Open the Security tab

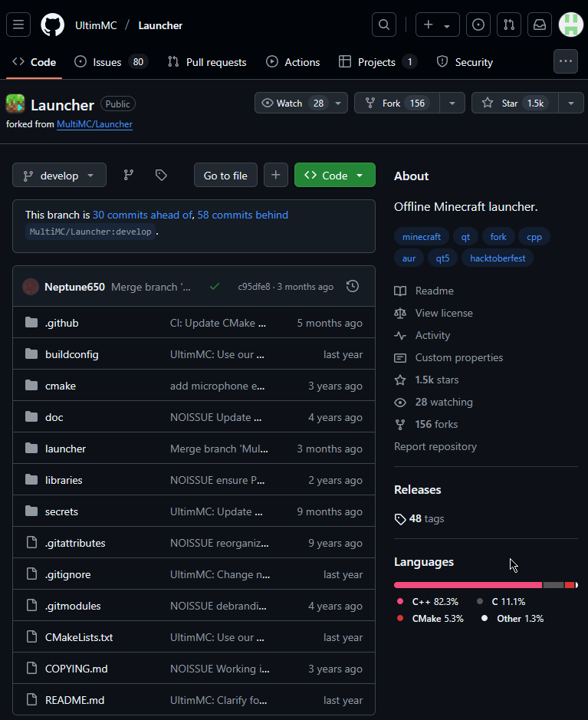pos(465,62)
